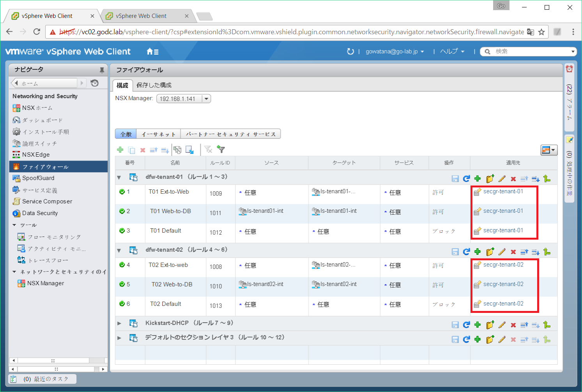Click the red delete icon in the main toolbar
The height and width of the screenshot is (392, 582).
143,150
